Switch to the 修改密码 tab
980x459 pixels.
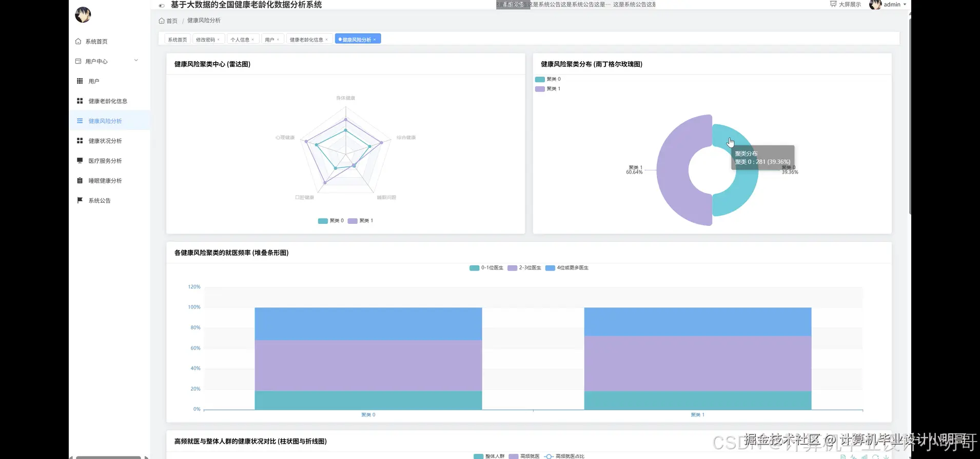tap(205, 40)
